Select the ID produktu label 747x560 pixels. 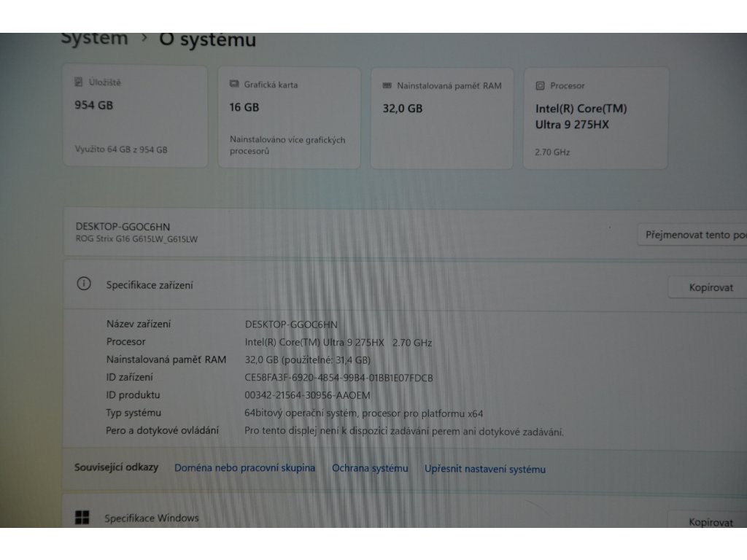click(133, 394)
